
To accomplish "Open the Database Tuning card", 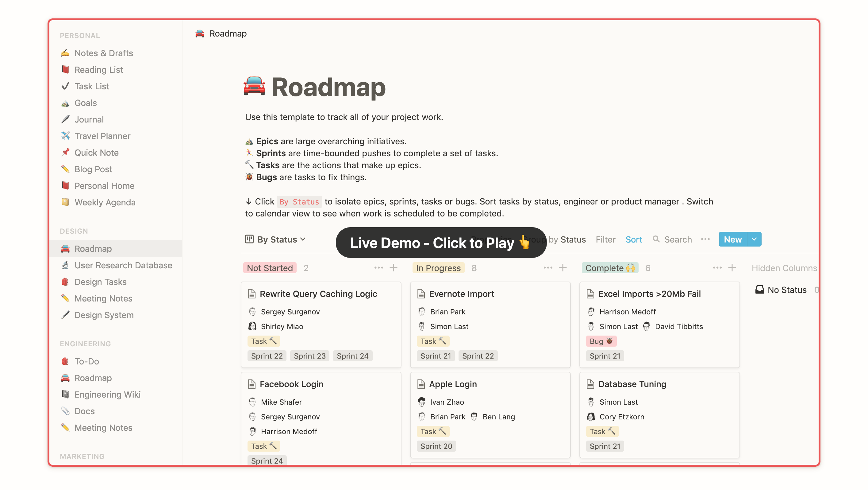I will pyautogui.click(x=659, y=415).
